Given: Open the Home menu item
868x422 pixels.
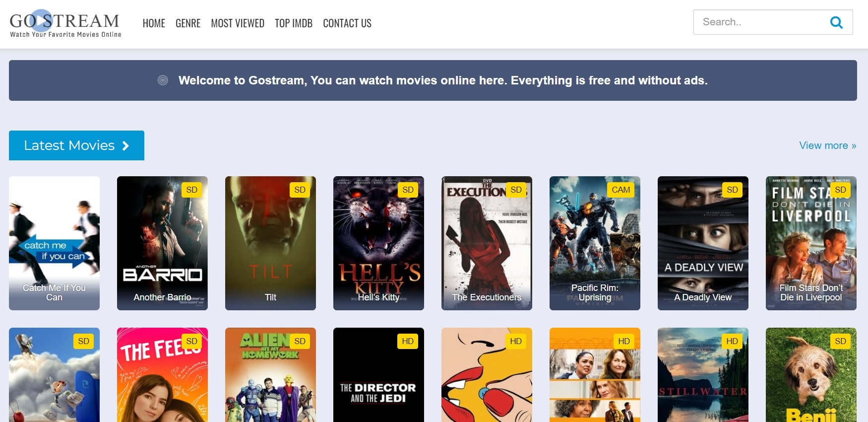Looking at the screenshot, I should [x=154, y=23].
